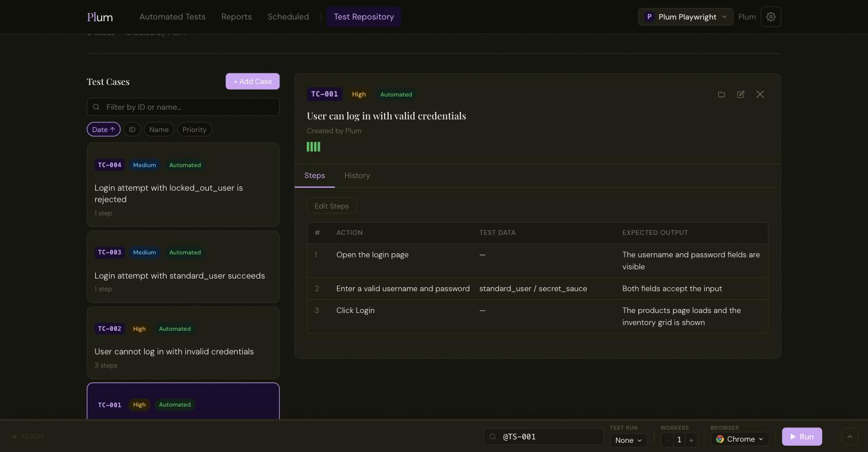The image size is (868, 452).
Task: Click the High priority badge in detail panel
Action: pyautogui.click(x=359, y=94)
